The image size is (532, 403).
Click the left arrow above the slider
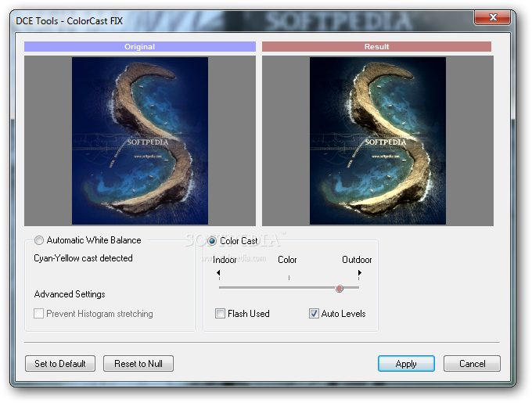218,272
